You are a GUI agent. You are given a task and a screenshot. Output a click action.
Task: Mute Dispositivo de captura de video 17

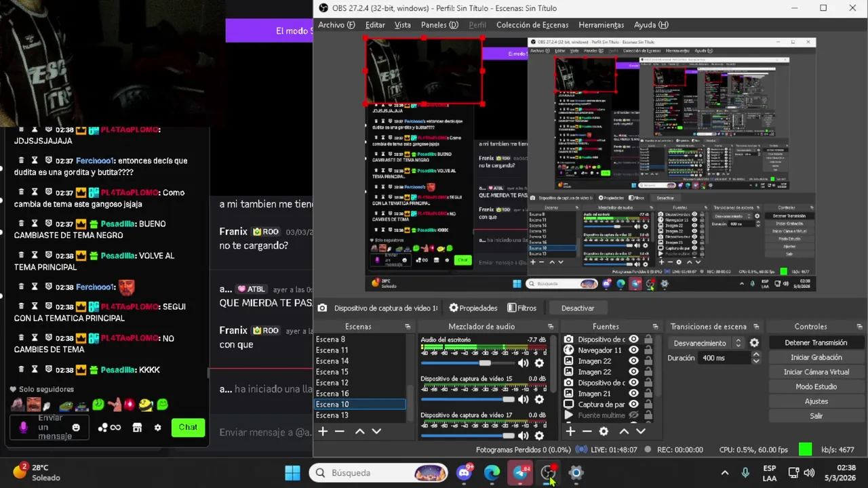(523, 436)
